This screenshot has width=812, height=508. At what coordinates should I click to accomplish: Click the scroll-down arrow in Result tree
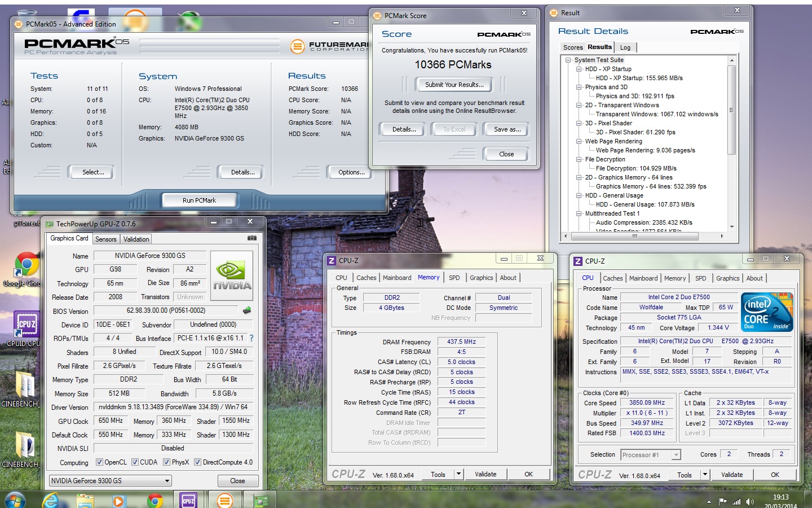click(x=731, y=227)
